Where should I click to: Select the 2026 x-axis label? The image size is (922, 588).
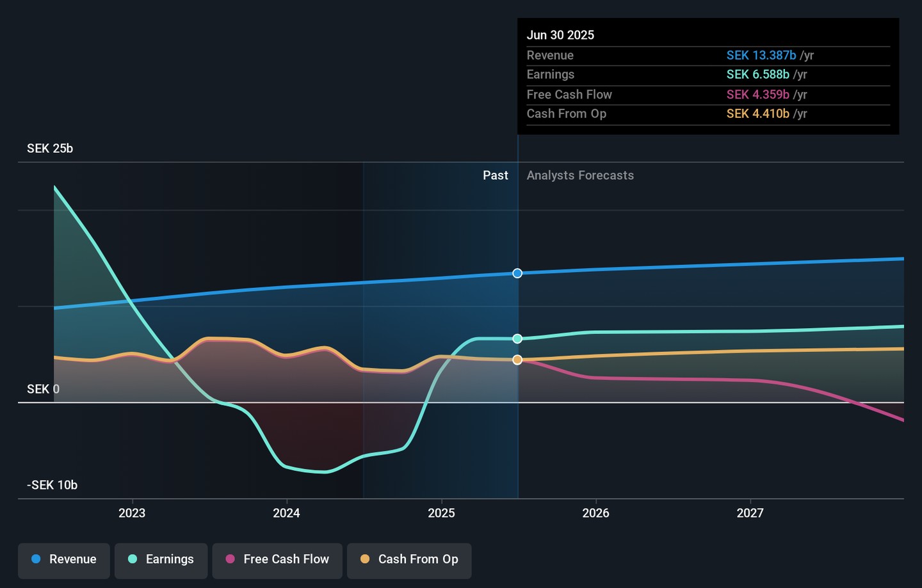595,513
